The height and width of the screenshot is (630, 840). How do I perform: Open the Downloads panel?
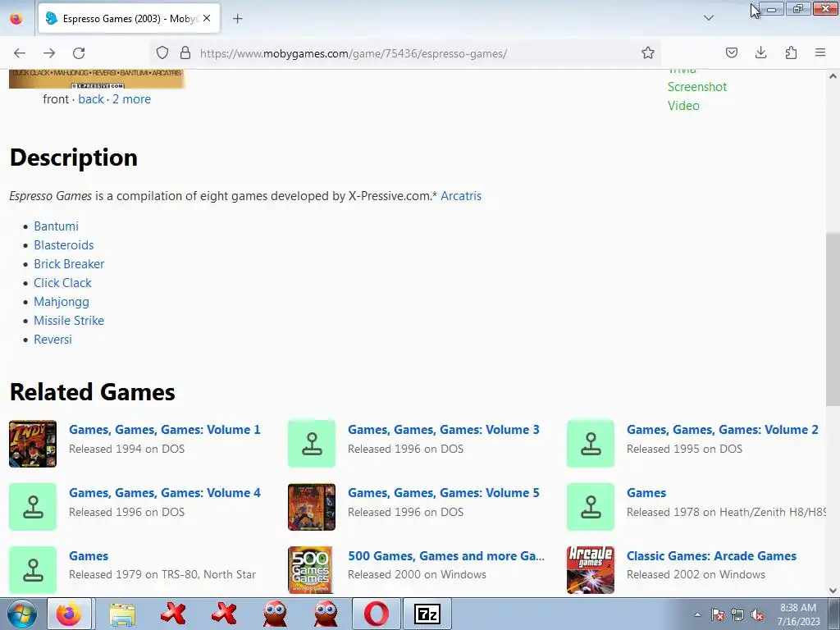[x=760, y=52]
